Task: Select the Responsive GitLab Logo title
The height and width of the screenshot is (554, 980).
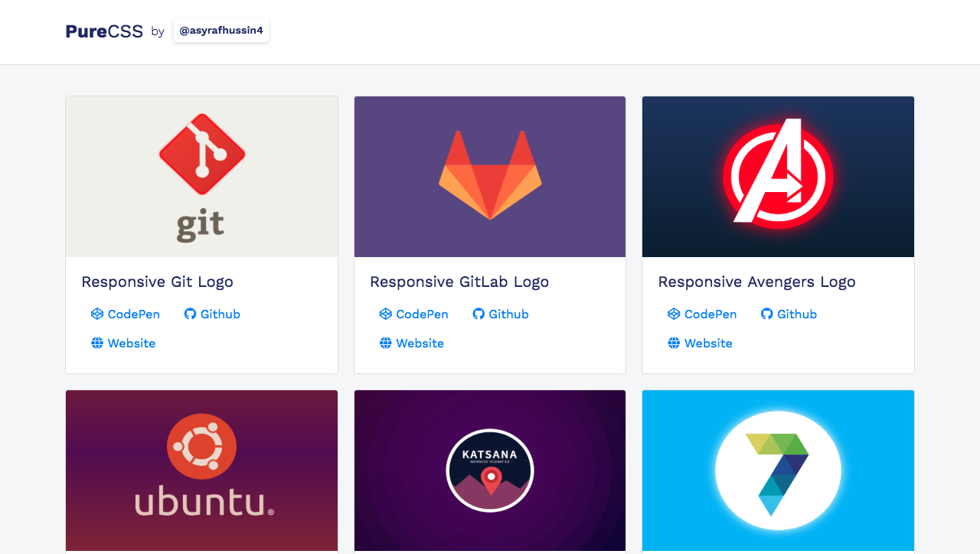Action: click(459, 282)
